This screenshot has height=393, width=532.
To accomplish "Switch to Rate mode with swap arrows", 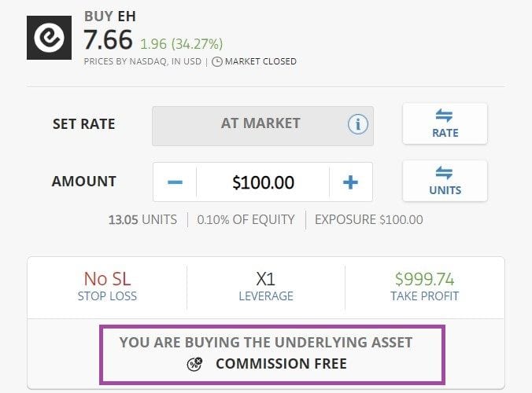I will [445, 124].
